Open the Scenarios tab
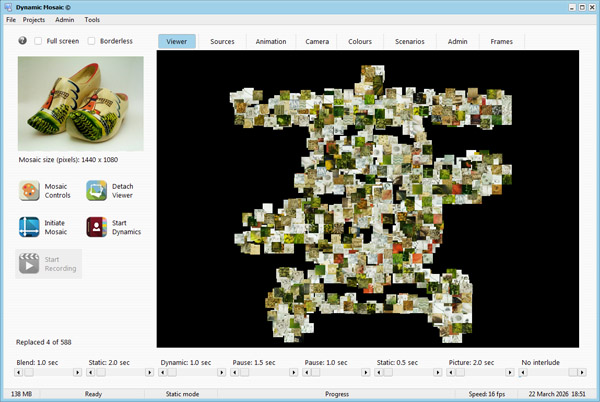The width and height of the screenshot is (600, 402). pos(410,42)
